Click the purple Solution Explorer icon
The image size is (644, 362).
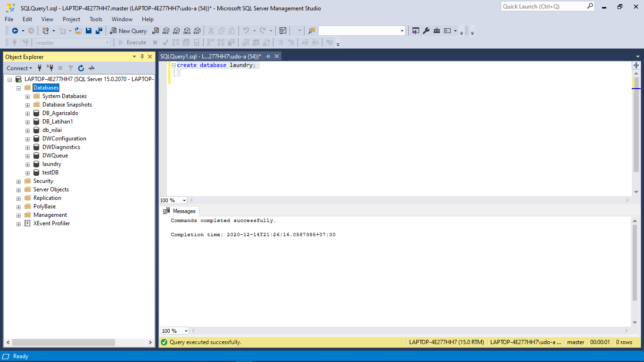coord(415,31)
